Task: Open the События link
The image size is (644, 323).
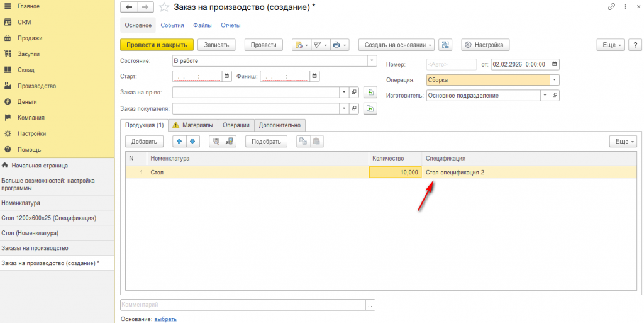Action: pos(172,25)
